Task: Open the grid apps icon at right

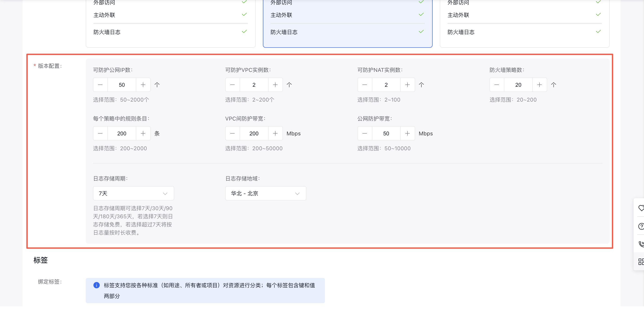Action: 641,262
